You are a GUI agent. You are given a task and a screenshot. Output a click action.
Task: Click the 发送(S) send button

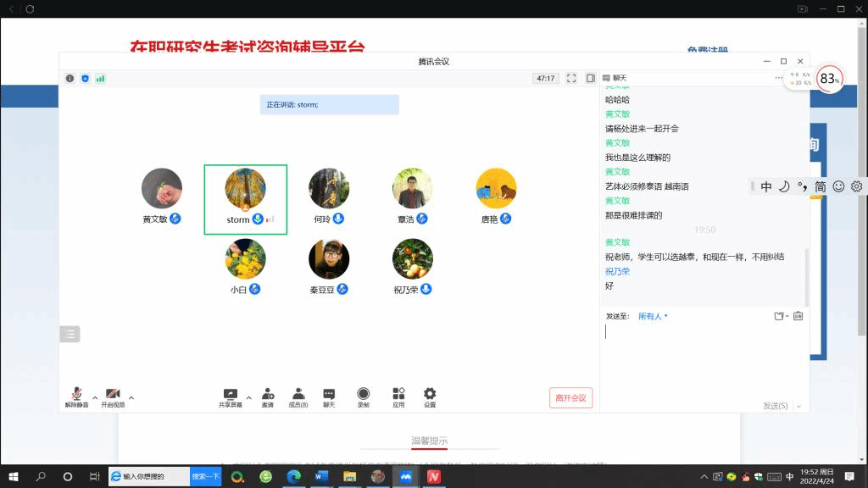tap(775, 406)
